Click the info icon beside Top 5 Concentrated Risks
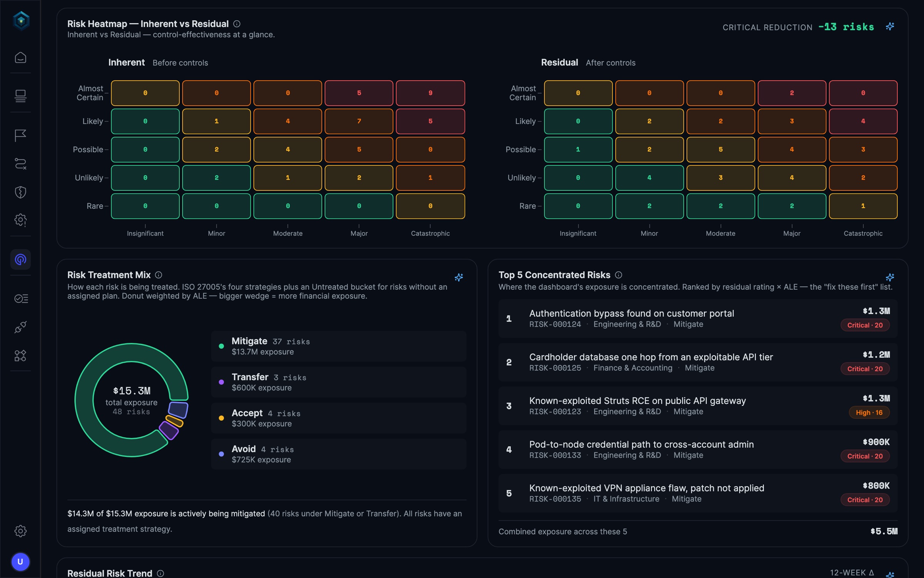 point(618,275)
